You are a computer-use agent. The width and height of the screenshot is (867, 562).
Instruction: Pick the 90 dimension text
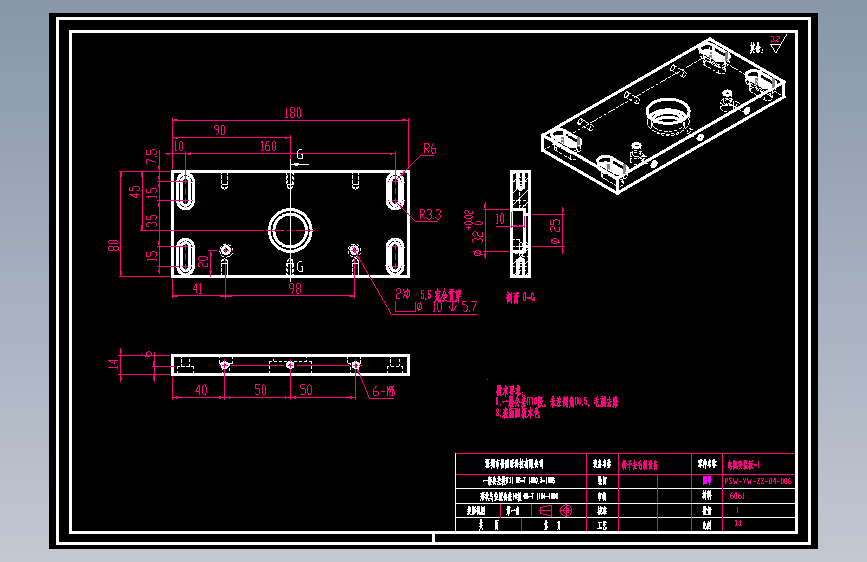220,130
